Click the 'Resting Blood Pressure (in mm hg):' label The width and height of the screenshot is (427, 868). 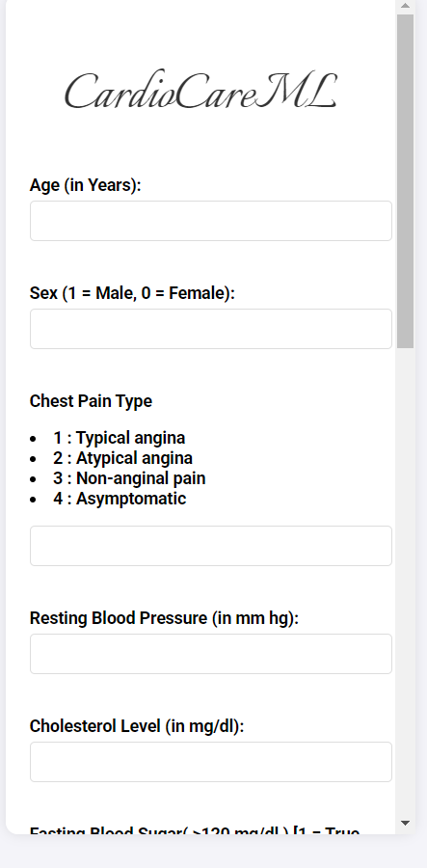click(x=164, y=618)
